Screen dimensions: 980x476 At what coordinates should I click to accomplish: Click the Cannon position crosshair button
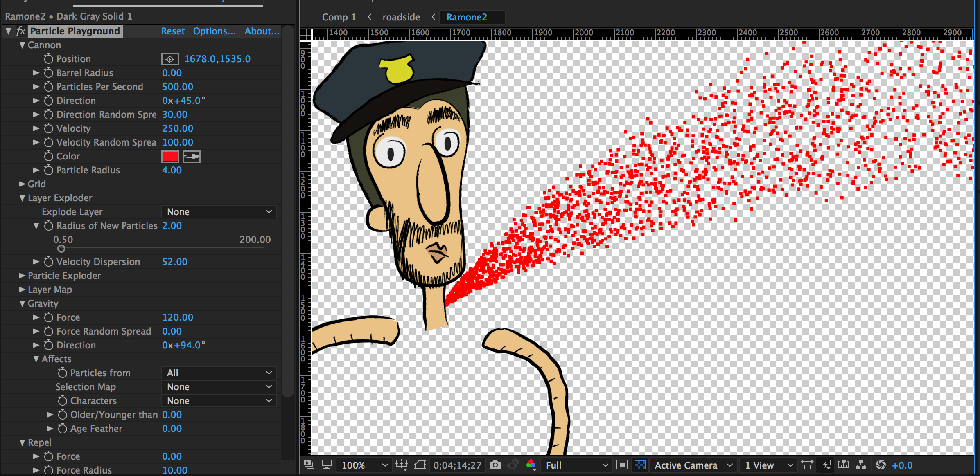tap(170, 59)
